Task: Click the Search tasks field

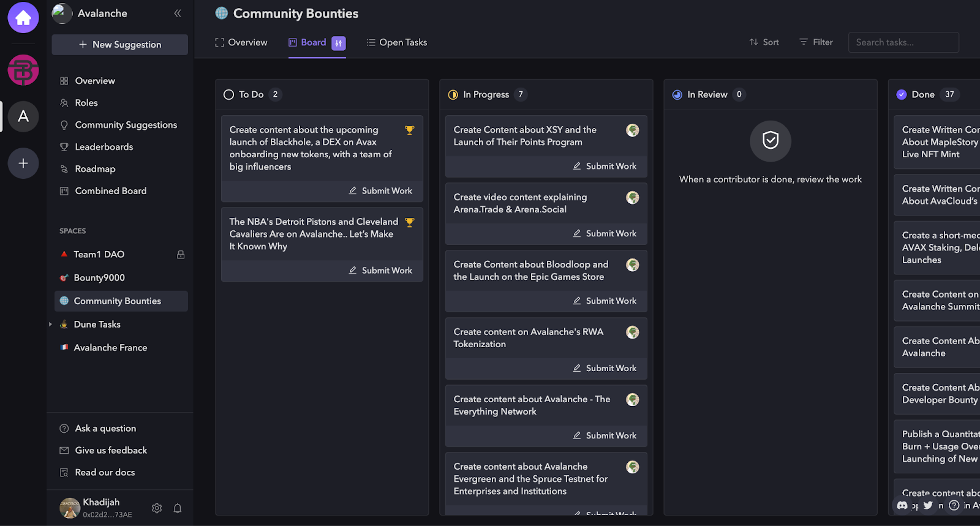Action: click(903, 42)
